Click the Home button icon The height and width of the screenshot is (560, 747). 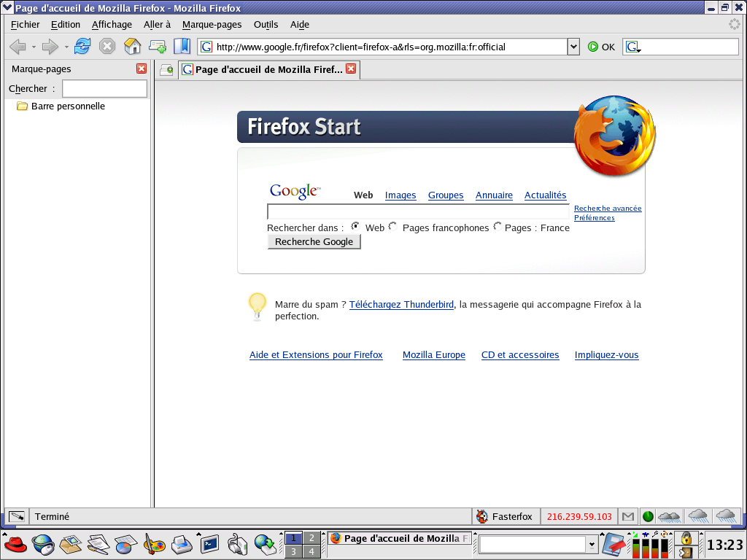point(132,47)
